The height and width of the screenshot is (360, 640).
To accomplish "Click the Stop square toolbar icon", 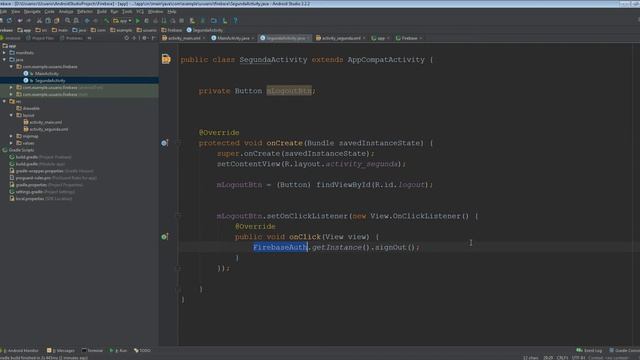I will [182, 20].
